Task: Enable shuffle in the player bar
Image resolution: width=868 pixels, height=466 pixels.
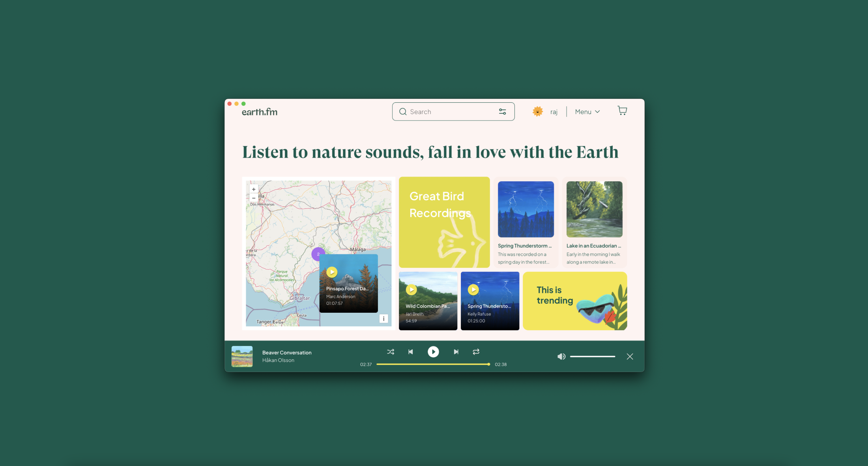Action: click(x=390, y=352)
